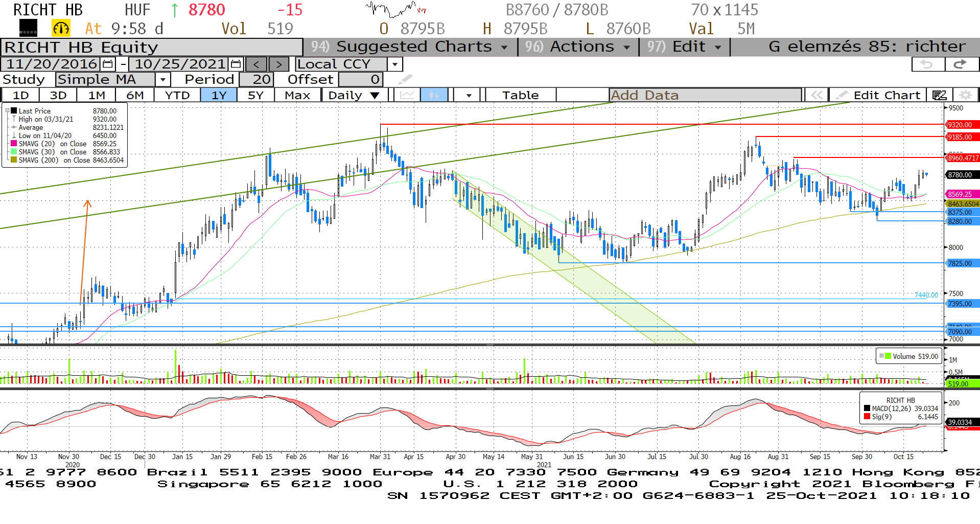Viewport: 980px width, 524px height.
Task: Click the black security logo square
Action: coord(28,28)
